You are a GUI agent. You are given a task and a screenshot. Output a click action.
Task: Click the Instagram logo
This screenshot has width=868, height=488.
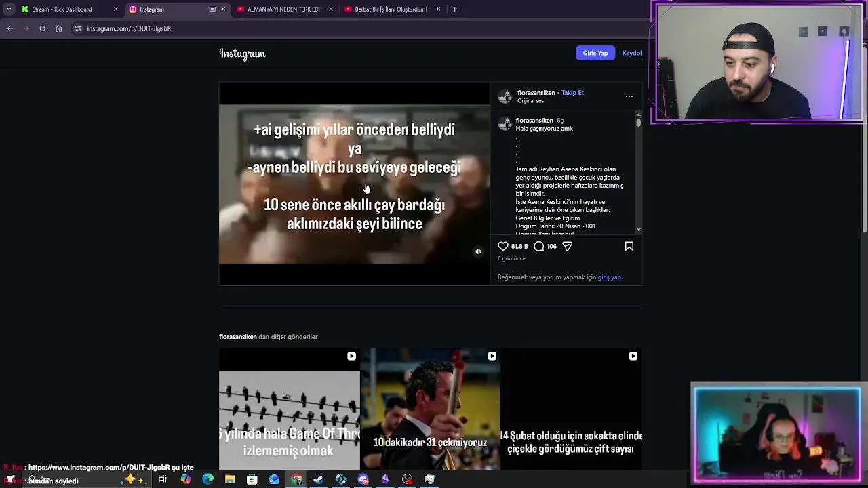click(242, 54)
